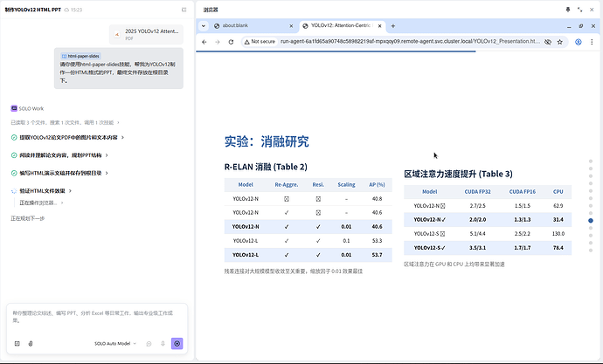Open the browser profile icon
This screenshot has height=364, width=603.
point(578,42)
